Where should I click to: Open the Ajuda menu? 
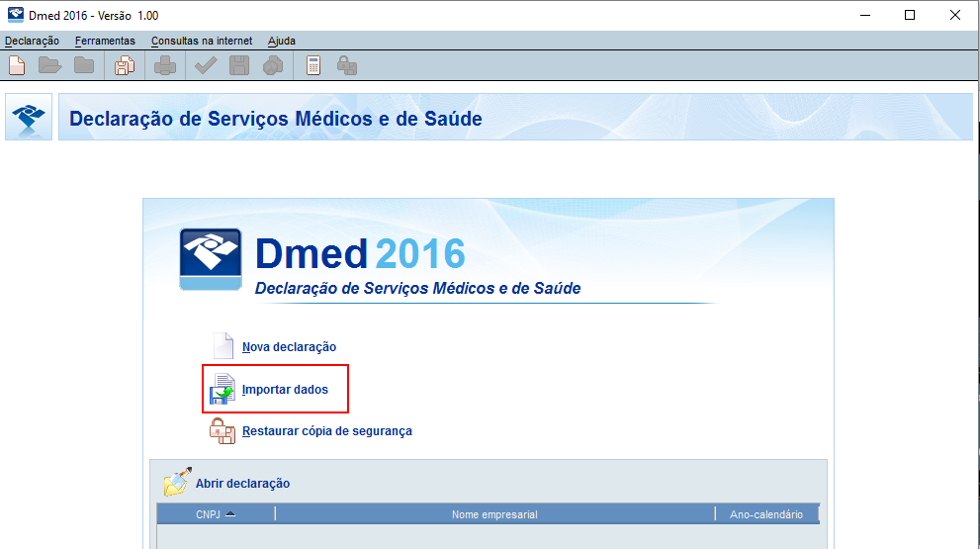coord(282,41)
